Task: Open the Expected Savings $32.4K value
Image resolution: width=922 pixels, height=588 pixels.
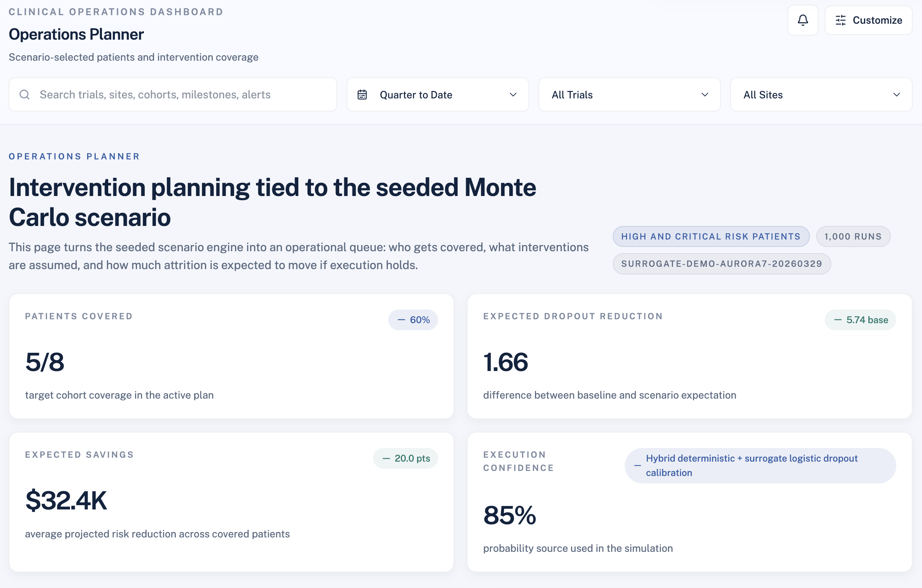Action: coord(66,500)
